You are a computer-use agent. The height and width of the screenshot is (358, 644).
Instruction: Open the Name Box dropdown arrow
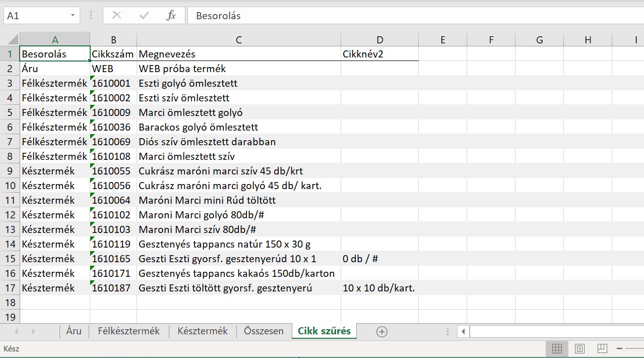tap(73, 16)
